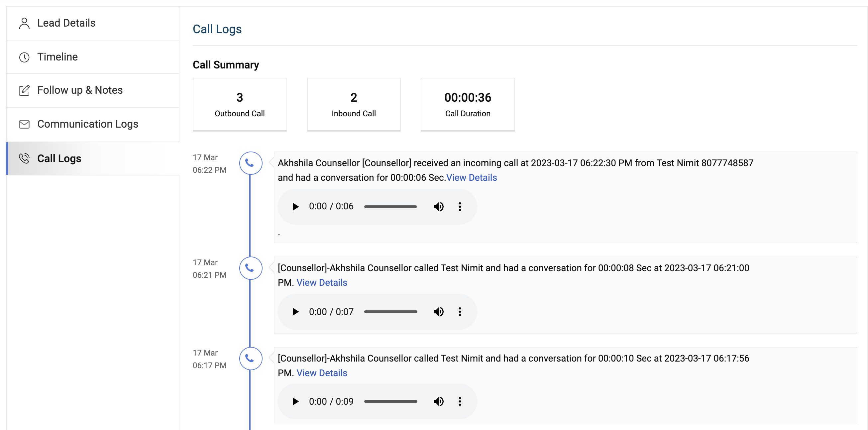Click the 0:00 / 0:09 time display
Screen dimensions: 868x430
point(331,402)
